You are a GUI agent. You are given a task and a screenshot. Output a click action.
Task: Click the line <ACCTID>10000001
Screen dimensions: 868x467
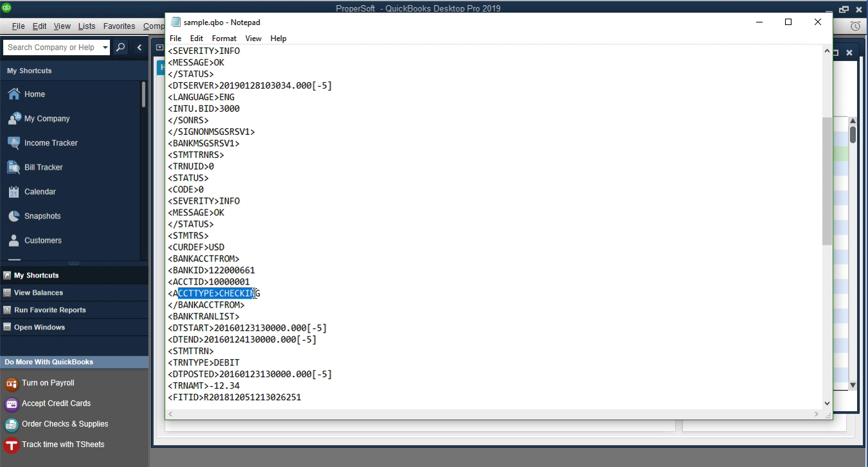coord(209,282)
